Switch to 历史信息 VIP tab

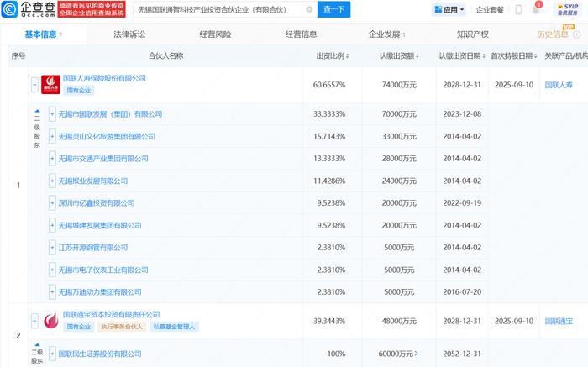tap(553, 34)
